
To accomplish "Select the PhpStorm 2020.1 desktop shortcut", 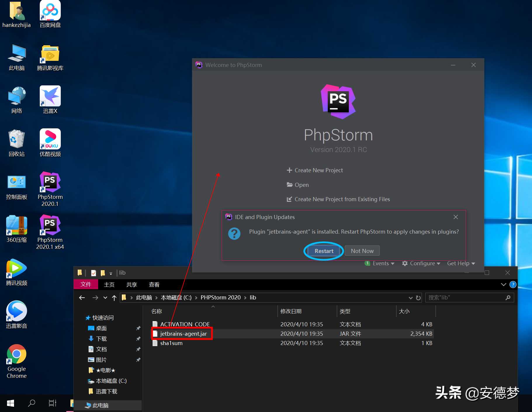I will point(50,189).
